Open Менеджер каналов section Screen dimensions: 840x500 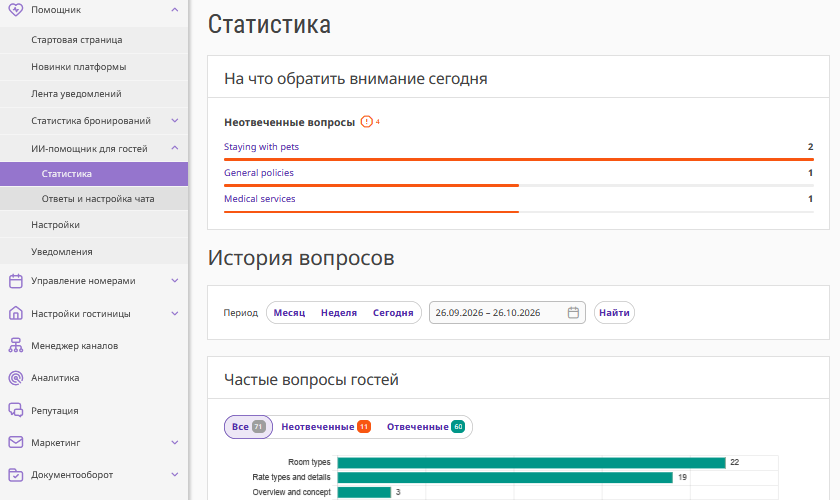coord(94,346)
